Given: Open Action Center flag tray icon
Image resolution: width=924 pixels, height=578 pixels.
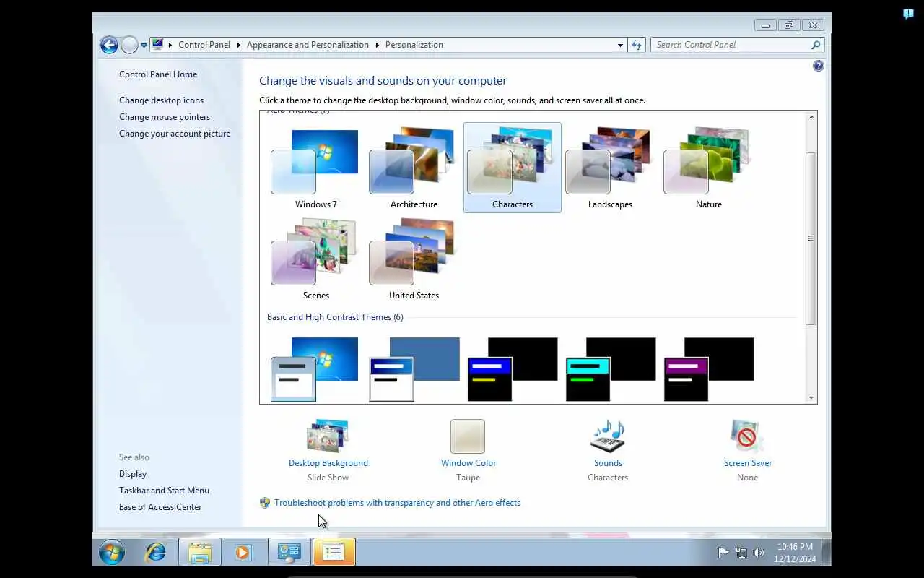Looking at the screenshot, I should pos(723,553).
